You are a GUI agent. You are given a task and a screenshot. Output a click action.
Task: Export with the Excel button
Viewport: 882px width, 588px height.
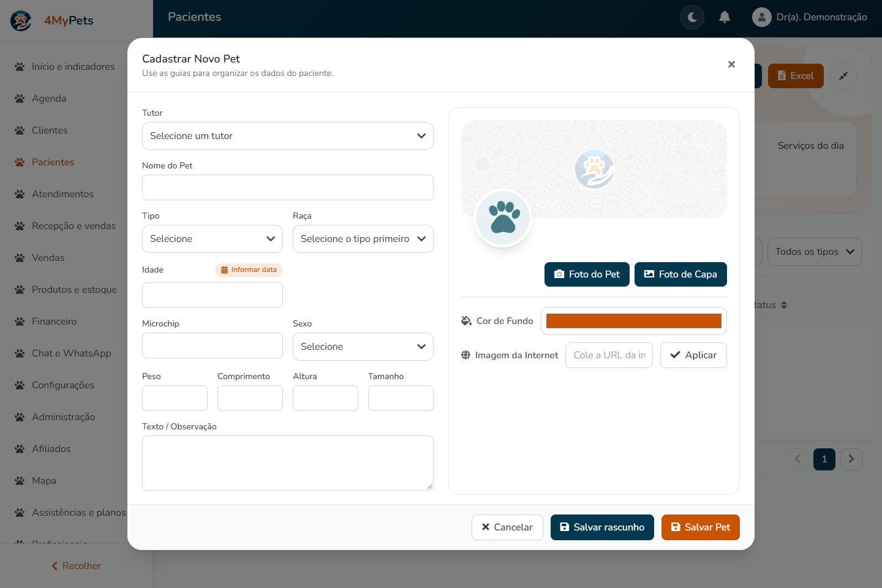tap(796, 76)
